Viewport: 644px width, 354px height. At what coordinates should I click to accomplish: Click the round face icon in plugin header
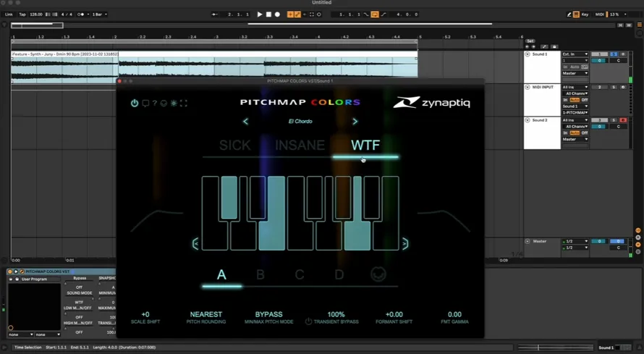[164, 103]
